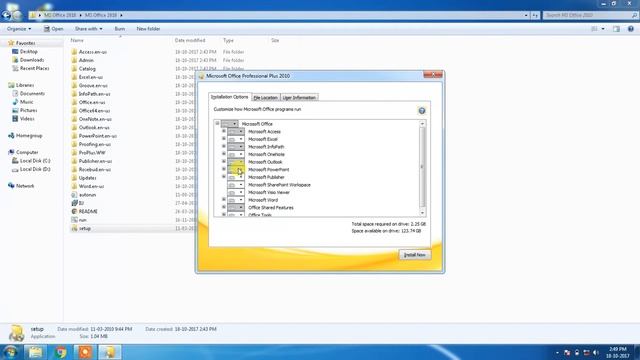This screenshot has height=360, width=640.
Task: Select the Access.en-us folder icon
Action: point(74,52)
